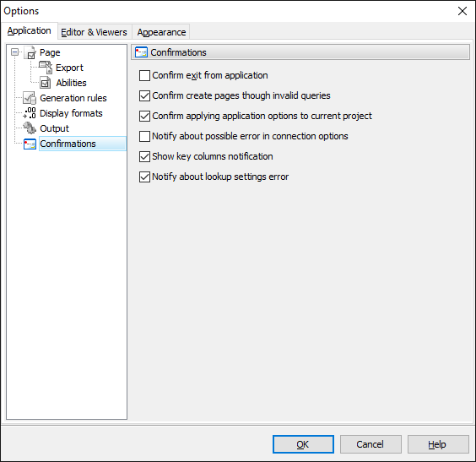Click the Abilities node icon
The width and height of the screenshot is (476, 462).
(x=46, y=83)
